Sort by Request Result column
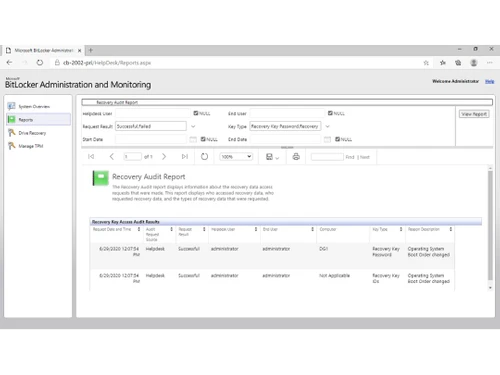Image resolution: width=500 pixels, height=375 pixels. coord(204,229)
